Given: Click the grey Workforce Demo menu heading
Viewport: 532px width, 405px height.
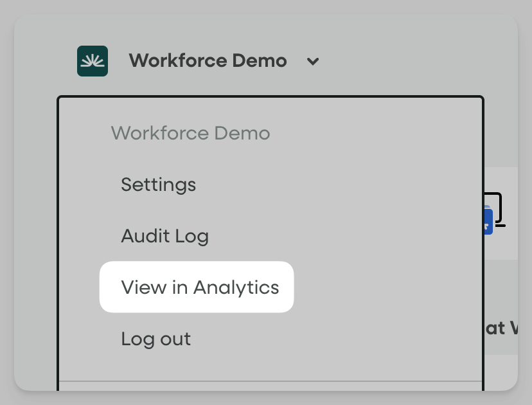Looking at the screenshot, I should coord(190,132).
